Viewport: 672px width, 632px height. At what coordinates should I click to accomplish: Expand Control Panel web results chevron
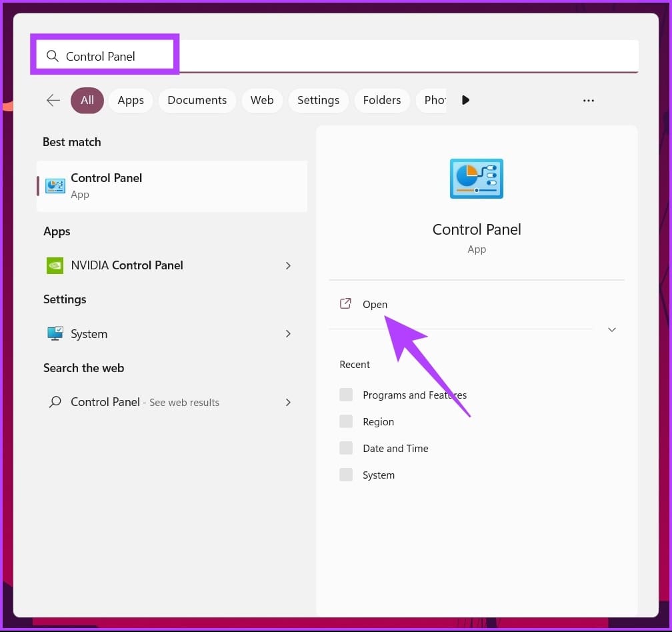(288, 403)
